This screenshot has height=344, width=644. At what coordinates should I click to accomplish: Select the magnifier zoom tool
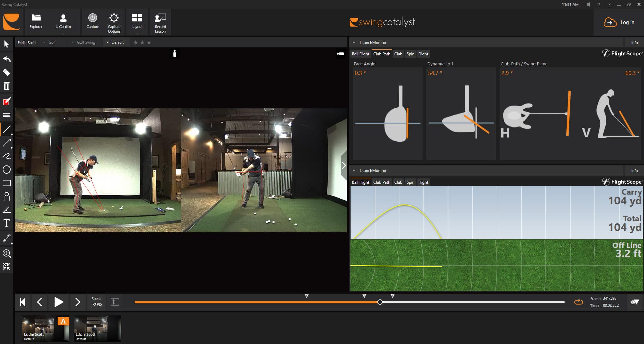coord(6,253)
